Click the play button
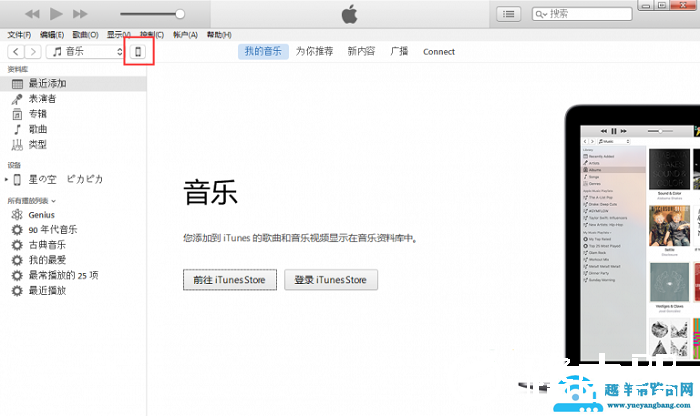The image size is (700, 416). point(56,14)
